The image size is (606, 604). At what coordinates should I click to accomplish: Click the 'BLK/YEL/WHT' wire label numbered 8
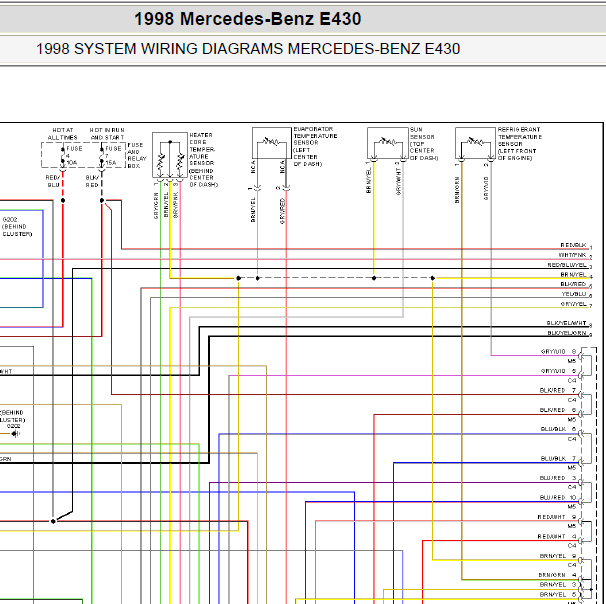[x=567, y=323]
